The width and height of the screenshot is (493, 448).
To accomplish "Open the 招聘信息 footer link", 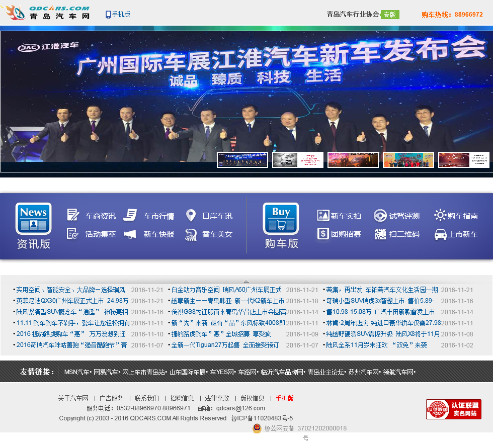I will pos(182,398).
